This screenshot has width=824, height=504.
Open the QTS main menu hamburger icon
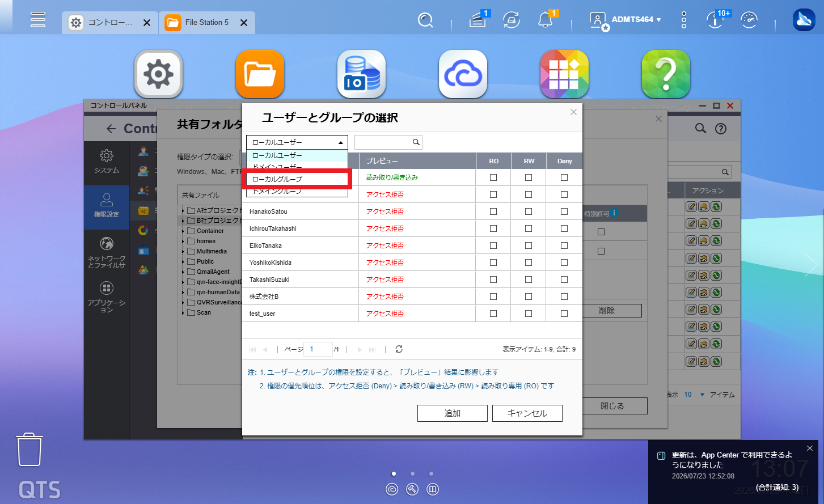coord(38,20)
